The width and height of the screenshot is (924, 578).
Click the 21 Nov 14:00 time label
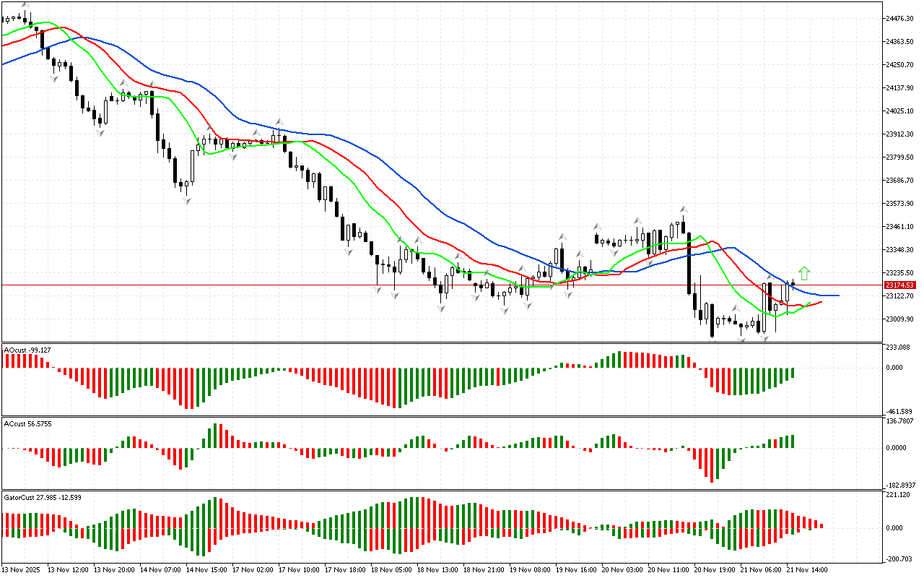806,569
